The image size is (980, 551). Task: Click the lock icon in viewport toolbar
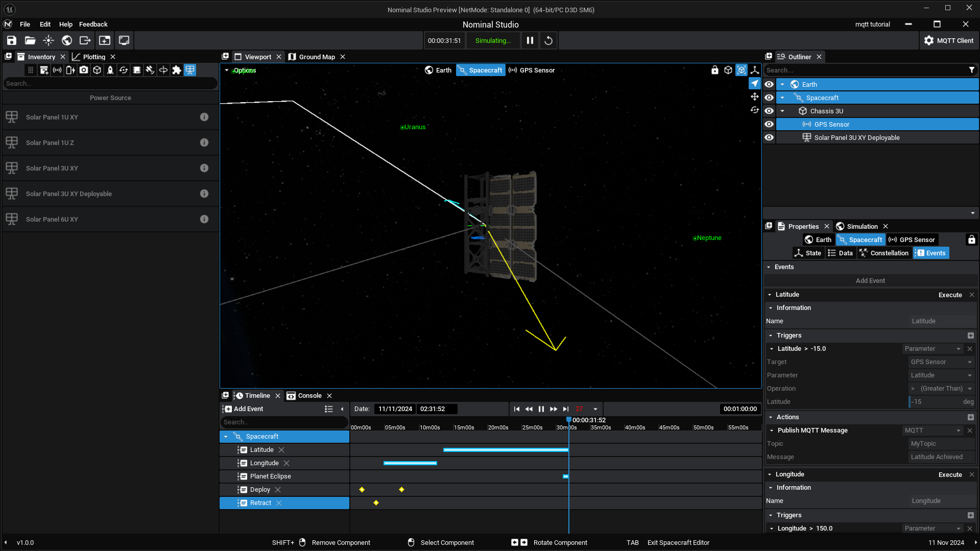point(715,70)
